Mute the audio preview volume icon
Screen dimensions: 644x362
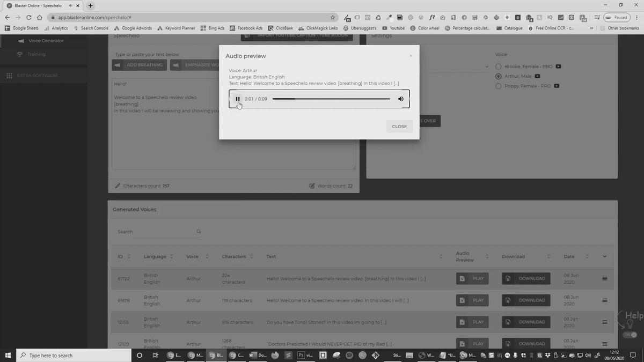click(x=400, y=99)
